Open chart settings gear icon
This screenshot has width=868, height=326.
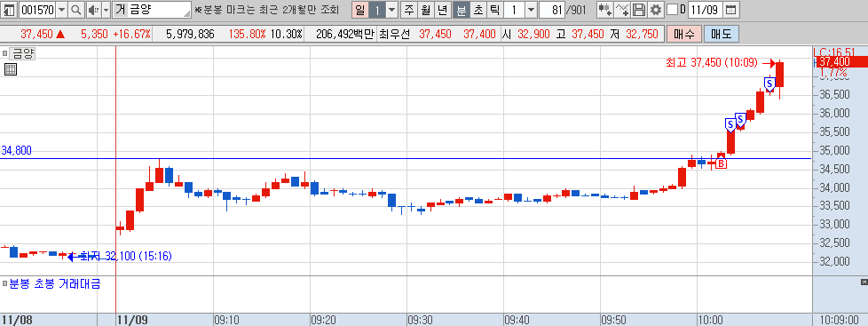point(656,10)
